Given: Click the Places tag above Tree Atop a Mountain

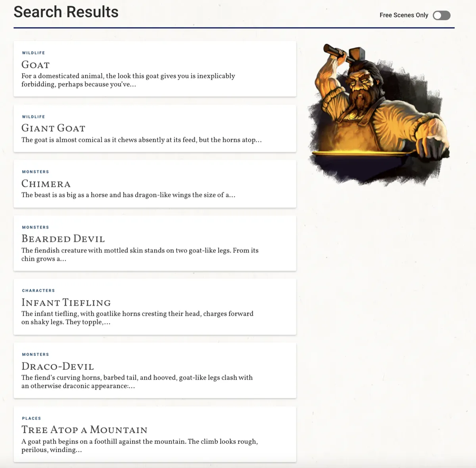Looking at the screenshot, I should point(31,418).
